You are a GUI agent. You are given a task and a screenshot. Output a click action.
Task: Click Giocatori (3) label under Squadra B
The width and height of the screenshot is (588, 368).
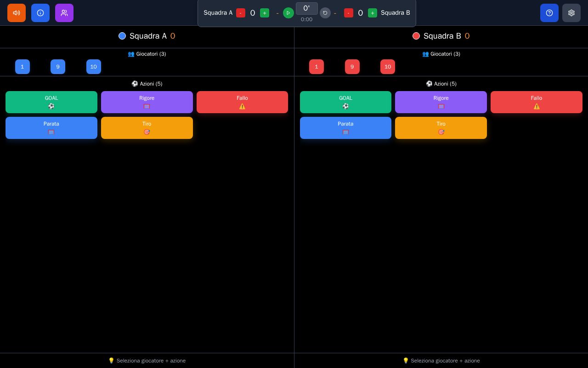[x=441, y=54]
